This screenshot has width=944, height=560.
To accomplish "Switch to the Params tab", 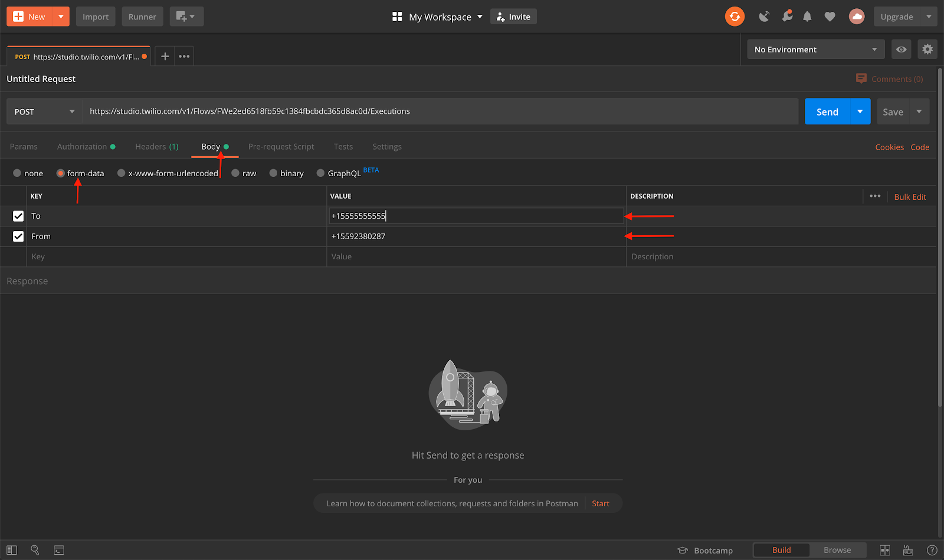I will point(24,147).
